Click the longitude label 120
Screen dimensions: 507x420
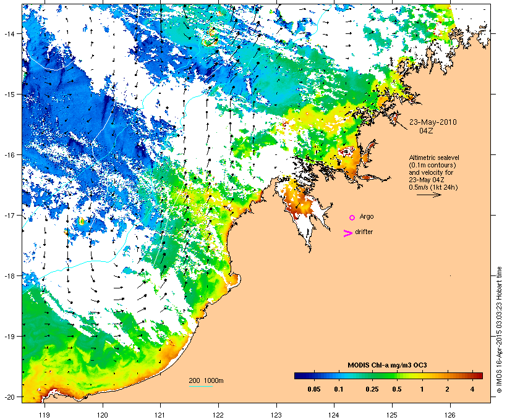point(103,415)
